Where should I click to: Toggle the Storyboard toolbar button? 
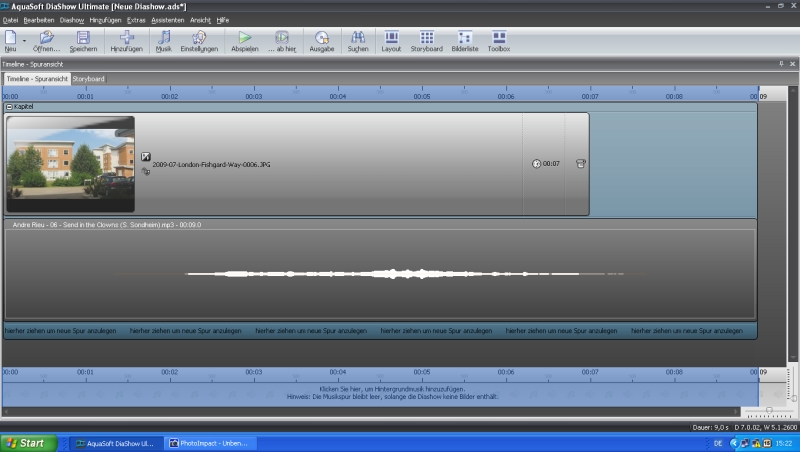point(426,38)
